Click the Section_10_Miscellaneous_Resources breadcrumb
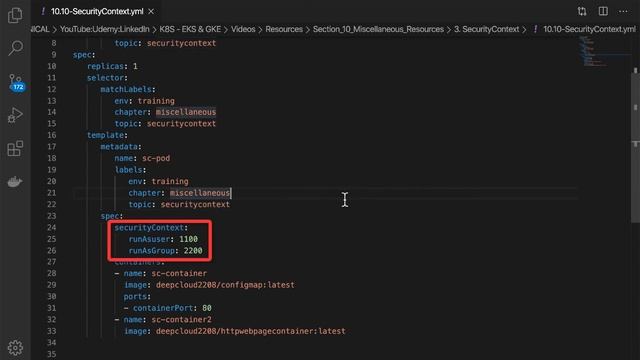The height and width of the screenshot is (360, 640). click(x=378, y=29)
